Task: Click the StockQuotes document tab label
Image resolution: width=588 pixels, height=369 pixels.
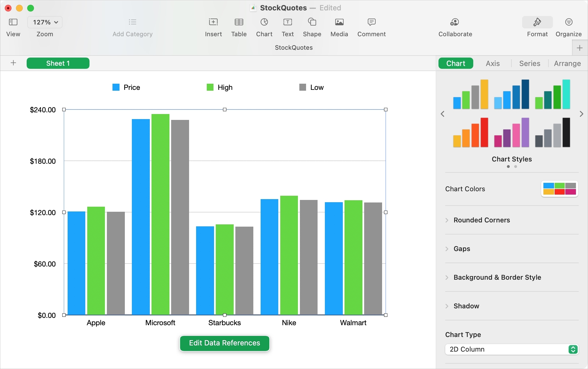Action: [294, 47]
